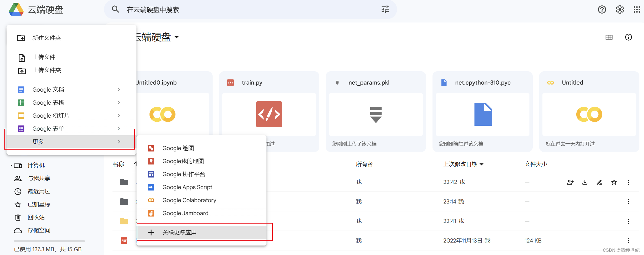
Task: Click the storage usage progress bar
Action: pos(49,241)
